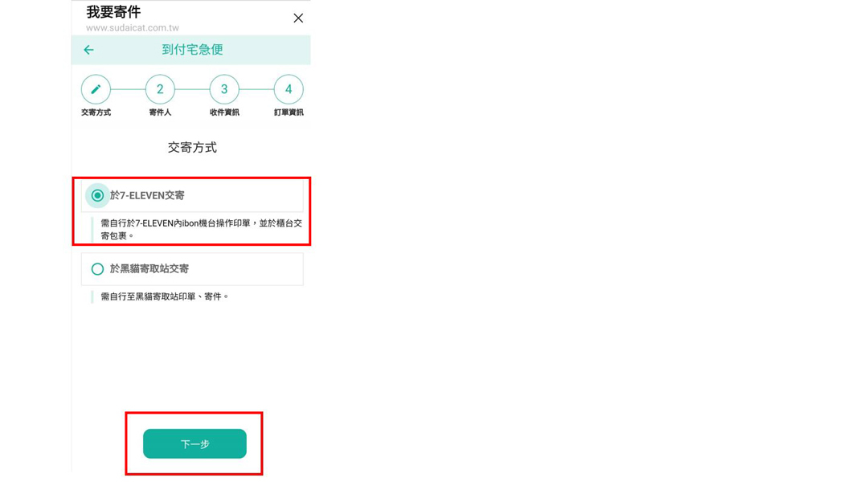Click the 我要寄件 page title
This screenshot has height=482, width=868.
113,12
